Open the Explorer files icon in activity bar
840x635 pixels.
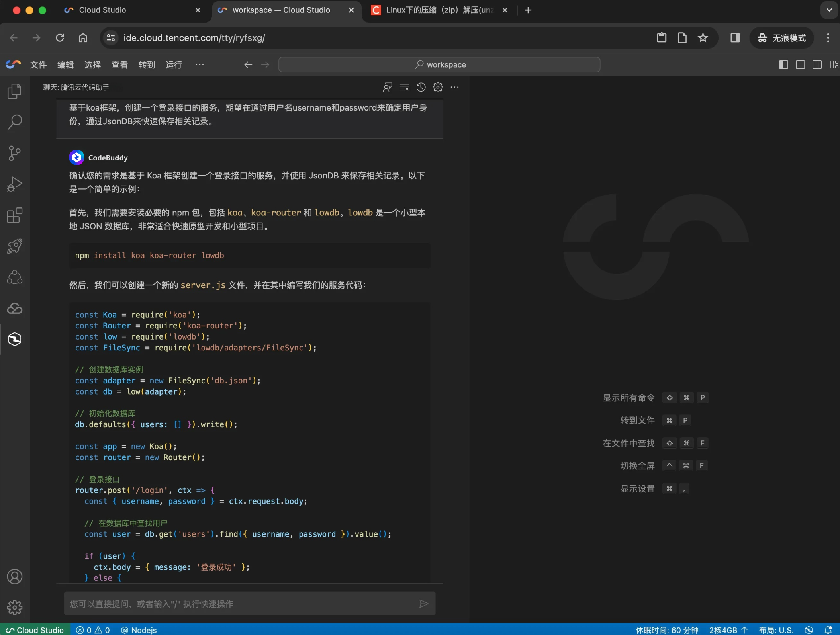point(15,91)
